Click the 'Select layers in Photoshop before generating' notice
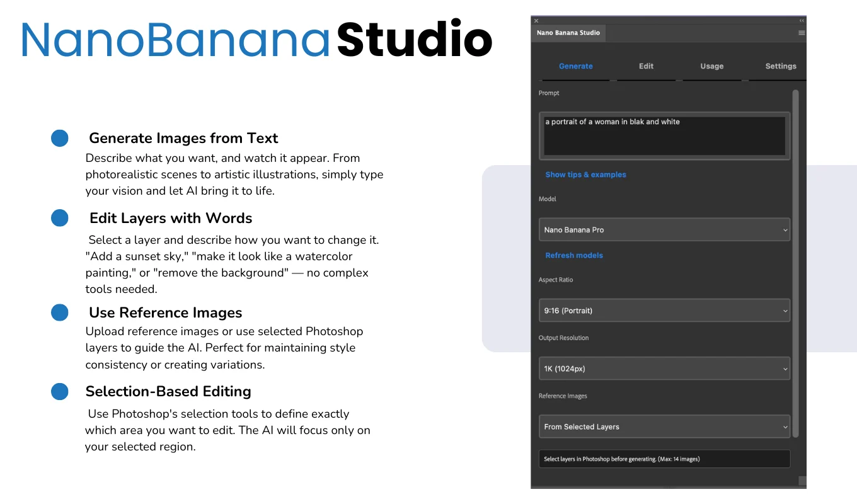857x504 pixels. 665,459
